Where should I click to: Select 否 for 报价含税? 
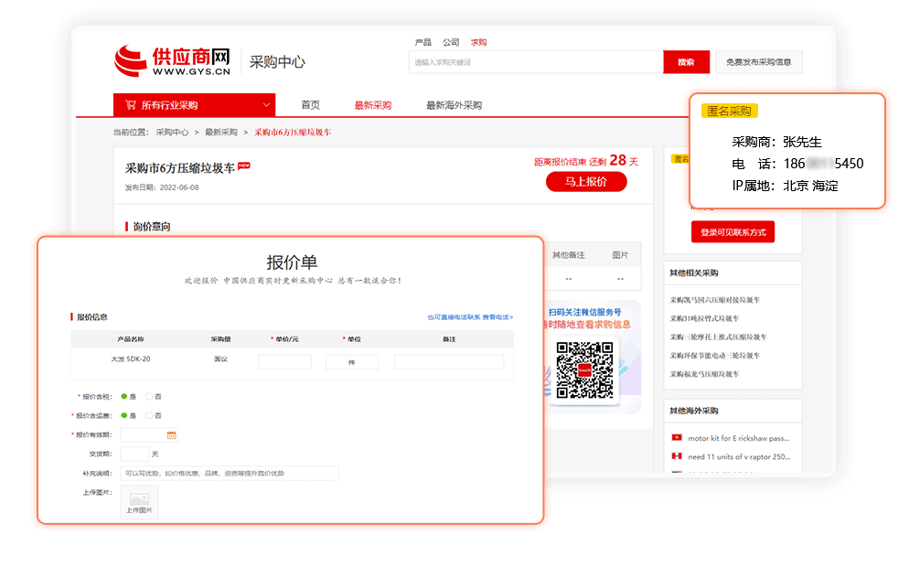pyautogui.click(x=149, y=396)
